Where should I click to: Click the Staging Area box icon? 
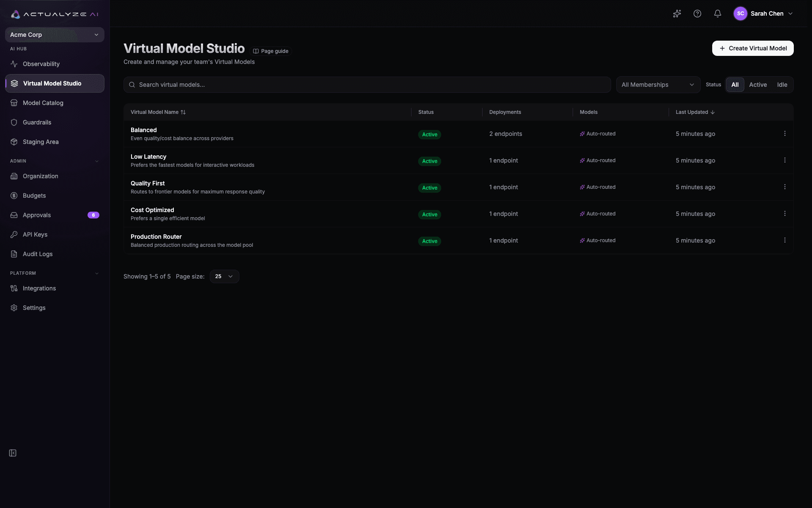pos(14,142)
